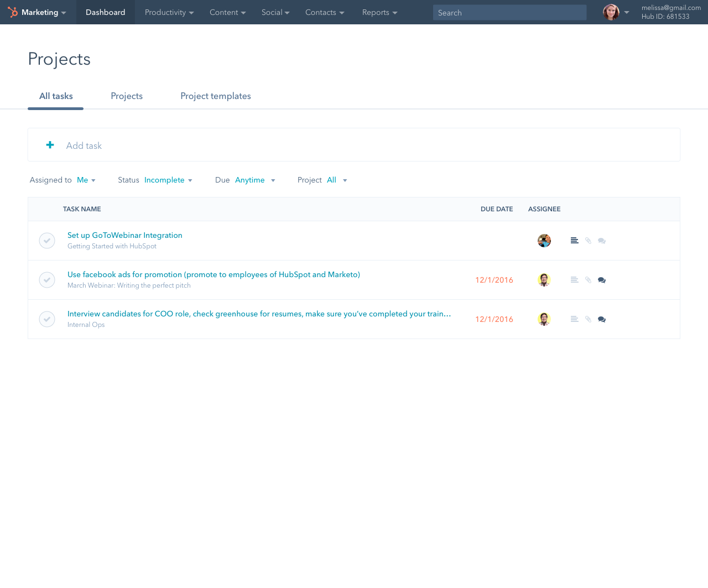Open the account dropdown arrow beside avatar
708x588 pixels.
click(627, 12)
